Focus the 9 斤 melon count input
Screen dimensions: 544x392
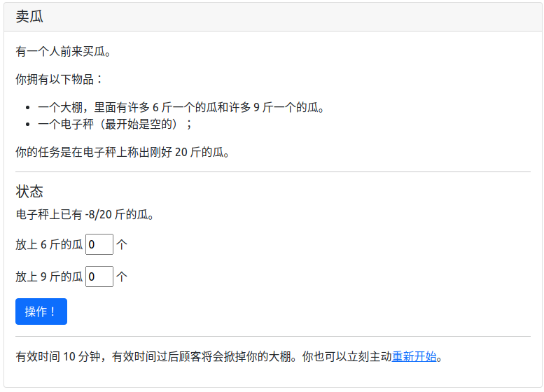click(x=99, y=276)
